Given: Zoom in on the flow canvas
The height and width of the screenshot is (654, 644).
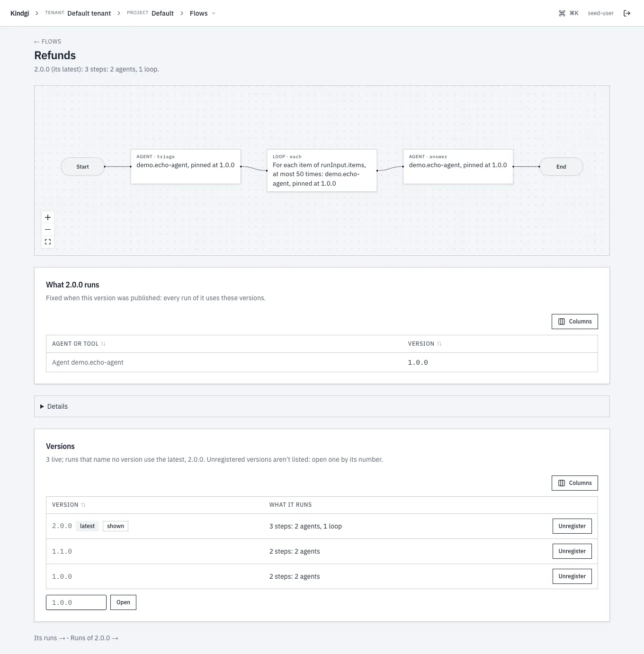Looking at the screenshot, I should [48, 217].
